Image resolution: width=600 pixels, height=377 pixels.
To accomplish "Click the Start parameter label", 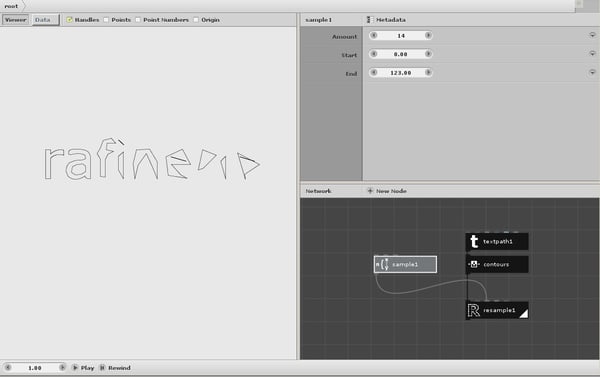I will tap(349, 55).
